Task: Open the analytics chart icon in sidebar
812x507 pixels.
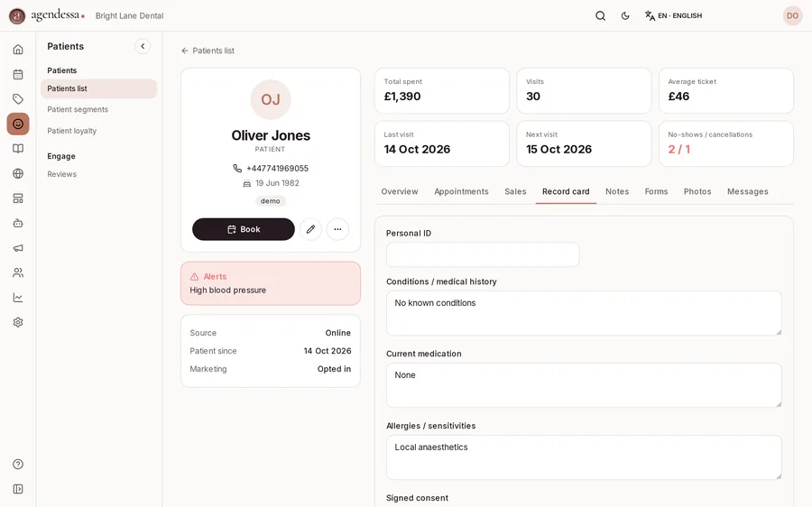Action: pyautogui.click(x=18, y=298)
